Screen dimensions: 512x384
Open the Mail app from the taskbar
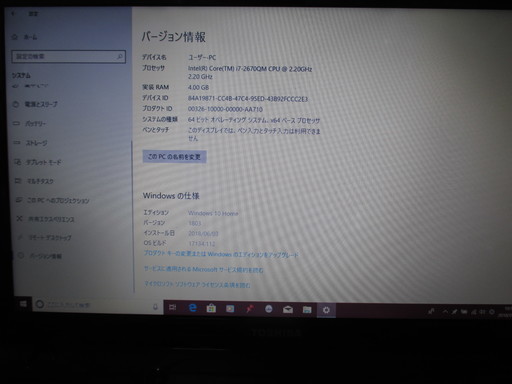pyautogui.click(x=288, y=310)
